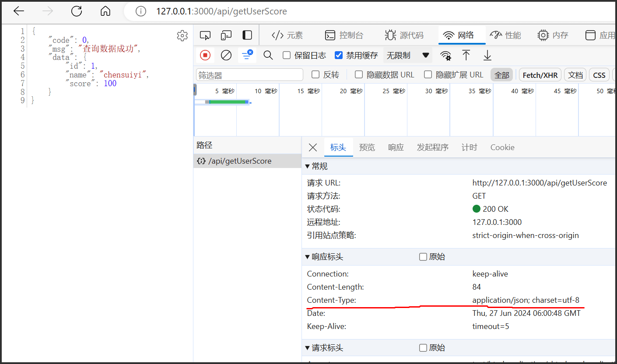This screenshot has width=617, height=364.
Task: Click the strict-origin-when-cross-origin value
Action: click(x=526, y=235)
